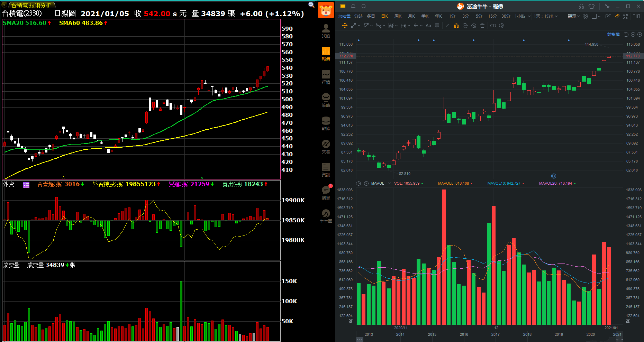The width and height of the screenshot is (644, 342).
Task: Click the bull mascot avatar icon
Action: click(x=326, y=10)
